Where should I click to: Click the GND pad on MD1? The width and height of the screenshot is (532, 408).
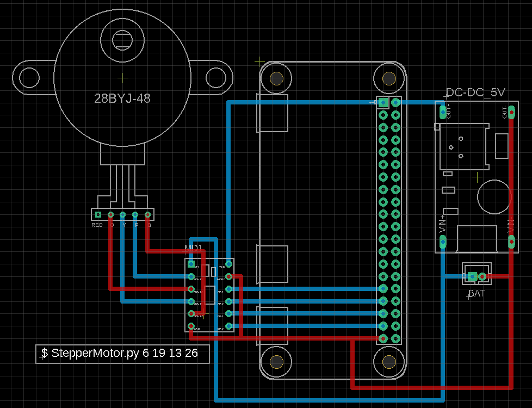(191, 326)
